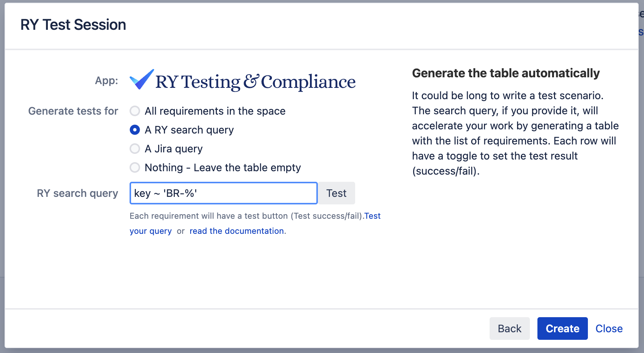Screen dimensions: 644x353
Task: Click inside the RY search query text field
Action: [x=223, y=193]
